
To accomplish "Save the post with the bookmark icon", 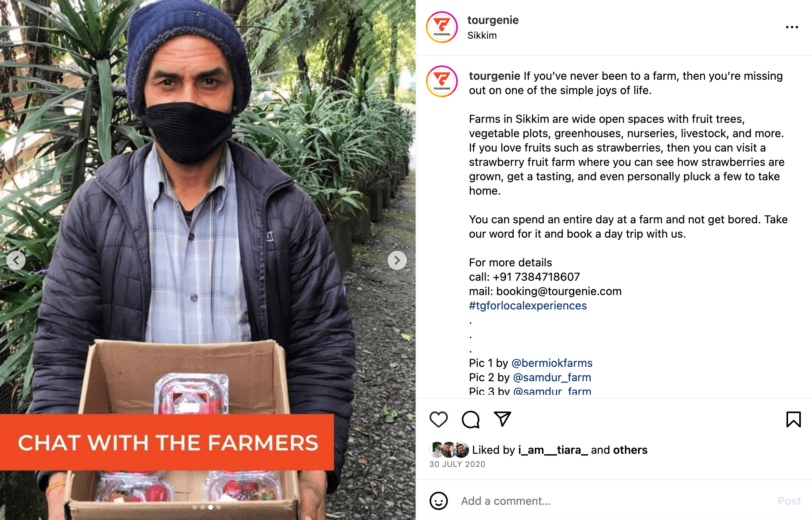I will (793, 420).
